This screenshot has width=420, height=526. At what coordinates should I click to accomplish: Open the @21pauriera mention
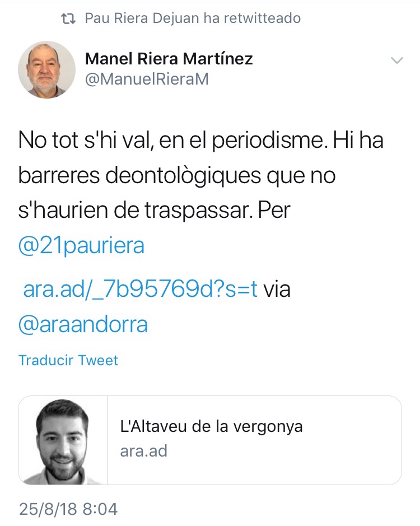pos(82,245)
